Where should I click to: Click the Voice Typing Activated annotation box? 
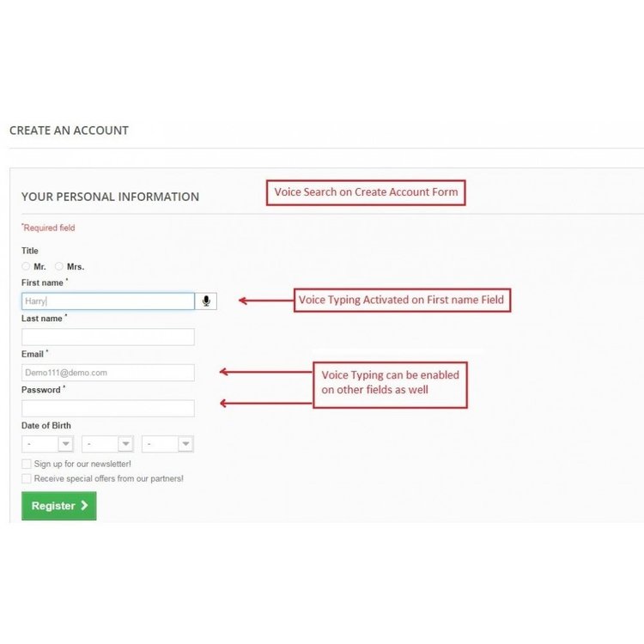point(402,300)
